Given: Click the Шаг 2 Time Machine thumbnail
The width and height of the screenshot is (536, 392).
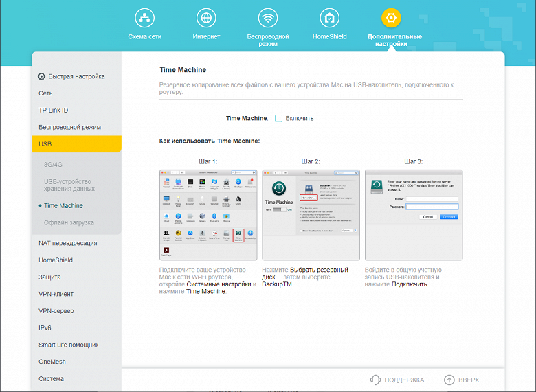Looking at the screenshot, I should (311, 215).
